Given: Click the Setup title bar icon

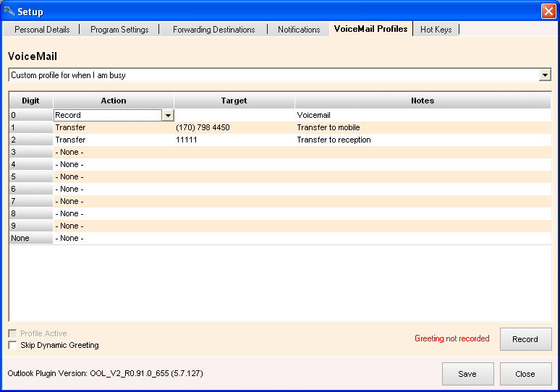Looking at the screenshot, I should (x=9, y=11).
